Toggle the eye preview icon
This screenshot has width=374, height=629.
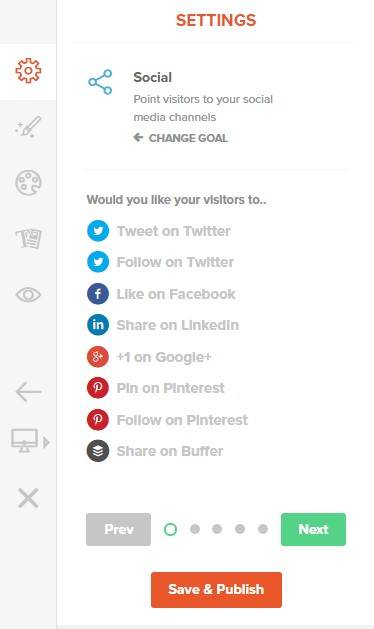tap(28, 295)
